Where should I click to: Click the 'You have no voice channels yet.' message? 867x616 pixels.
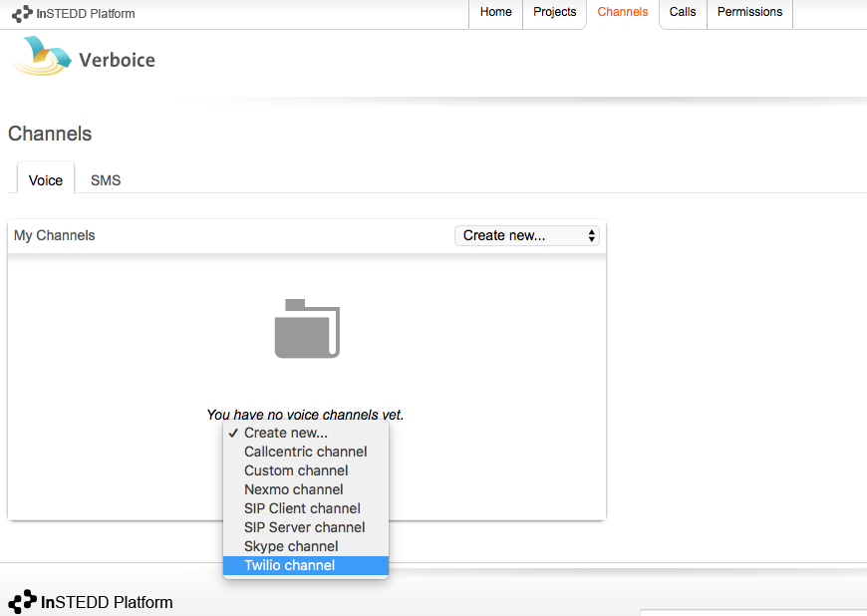click(x=305, y=415)
